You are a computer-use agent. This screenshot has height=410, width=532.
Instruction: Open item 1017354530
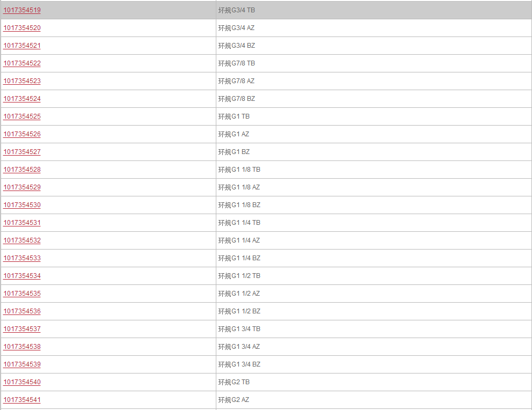[x=22, y=205]
